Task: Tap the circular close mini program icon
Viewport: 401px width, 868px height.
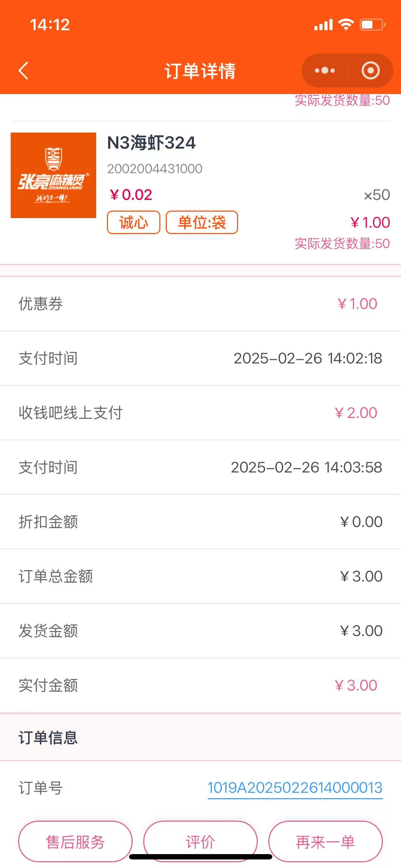Action: pyautogui.click(x=370, y=71)
